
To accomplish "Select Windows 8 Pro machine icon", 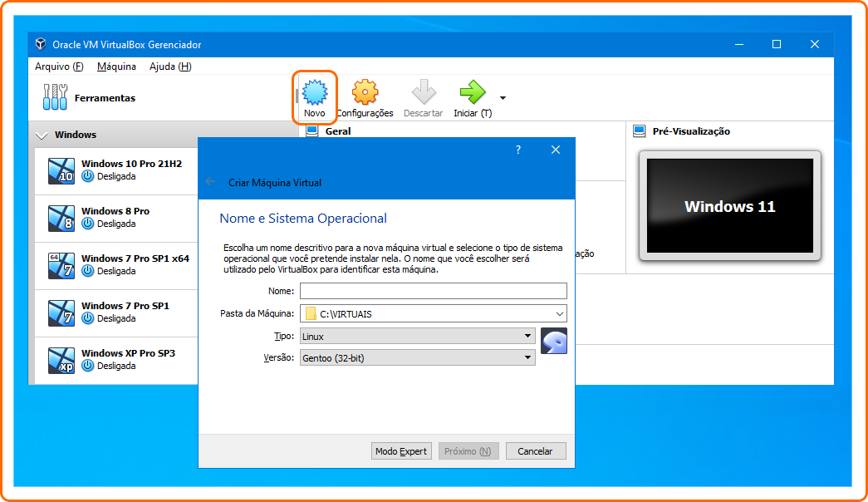I will 61,218.
